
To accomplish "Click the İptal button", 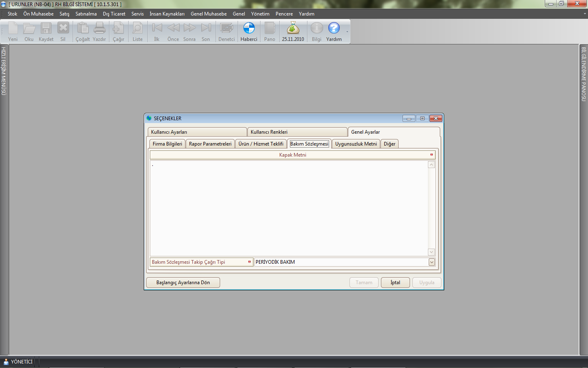I will (x=395, y=283).
